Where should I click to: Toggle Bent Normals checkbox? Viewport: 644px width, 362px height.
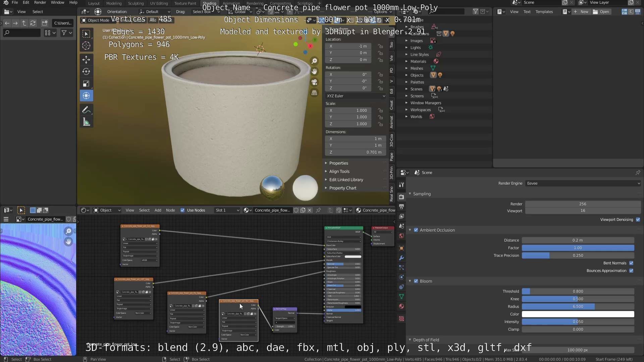click(x=631, y=263)
